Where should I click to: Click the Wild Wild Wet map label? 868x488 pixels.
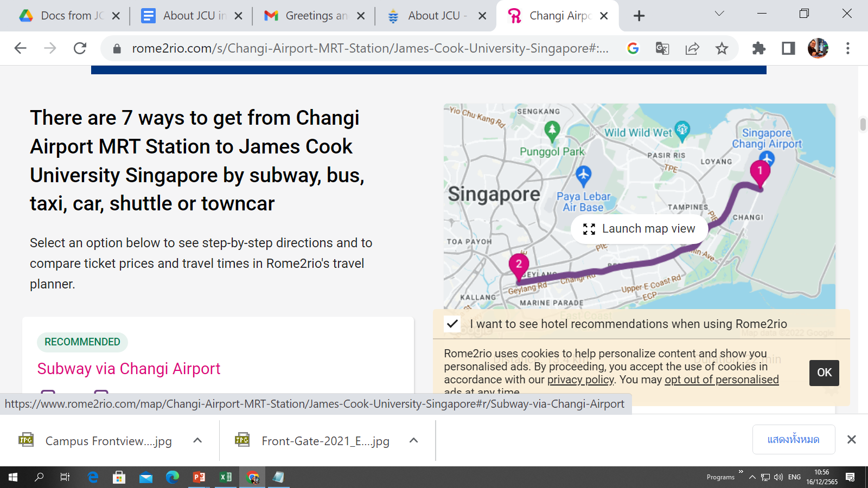pos(638,133)
